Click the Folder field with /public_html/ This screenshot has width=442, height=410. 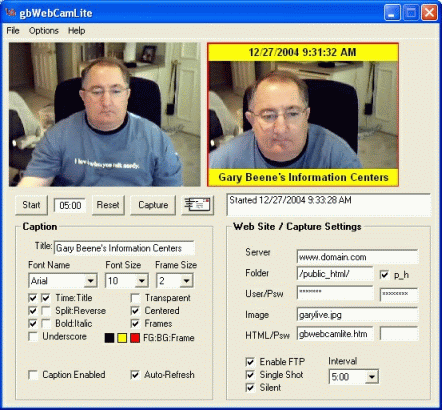(335, 274)
